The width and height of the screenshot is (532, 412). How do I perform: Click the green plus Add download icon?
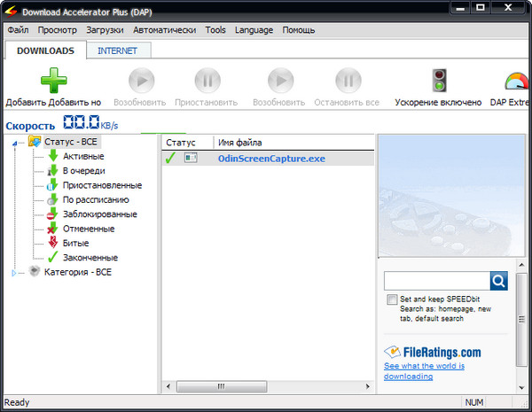53,82
